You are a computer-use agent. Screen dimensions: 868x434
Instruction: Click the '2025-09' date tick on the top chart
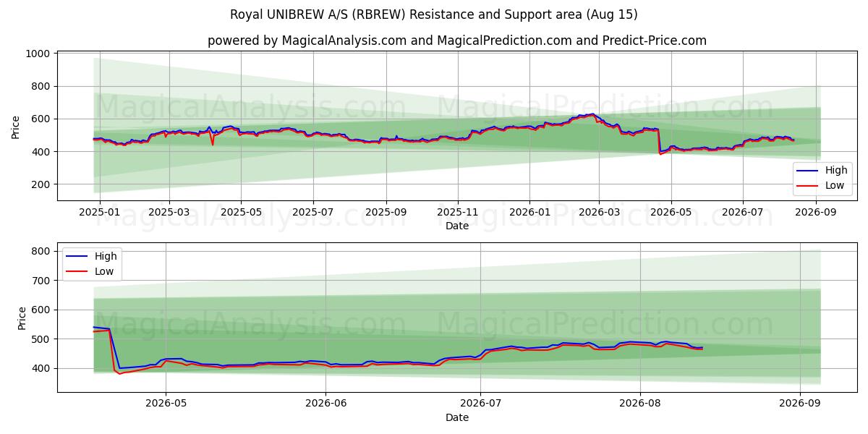click(x=386, y=212)
